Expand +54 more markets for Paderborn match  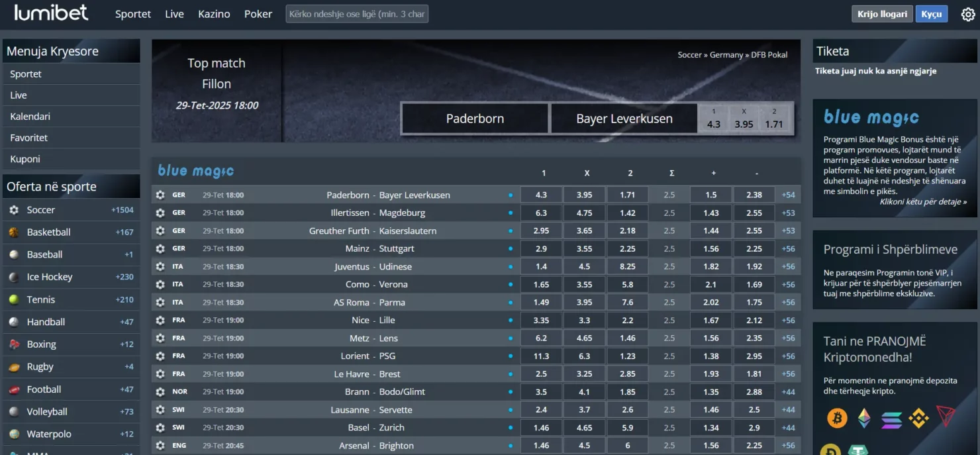pos(788,195)
